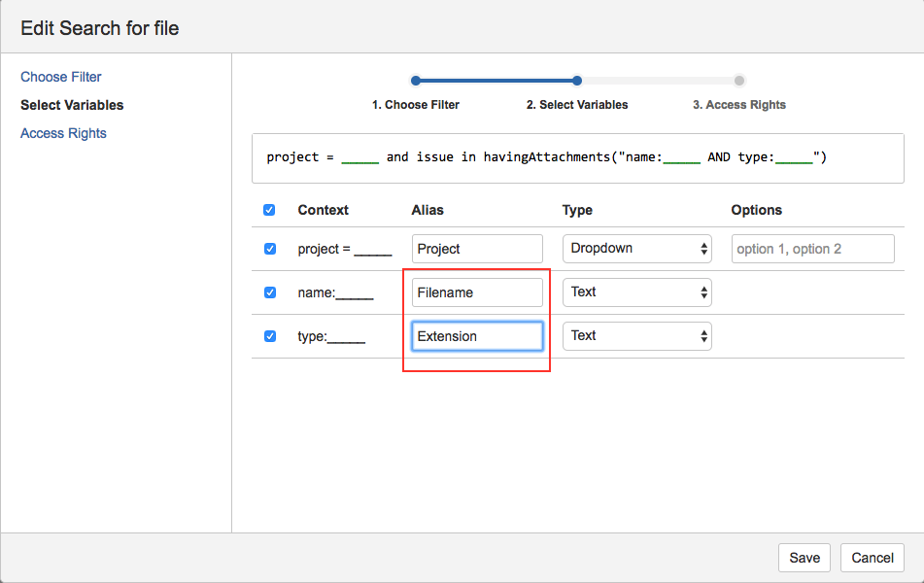Click step 2 dot in progress tracker
Image resolution: width=924 pixels, height=583 pixels.
tap(577, 81)
